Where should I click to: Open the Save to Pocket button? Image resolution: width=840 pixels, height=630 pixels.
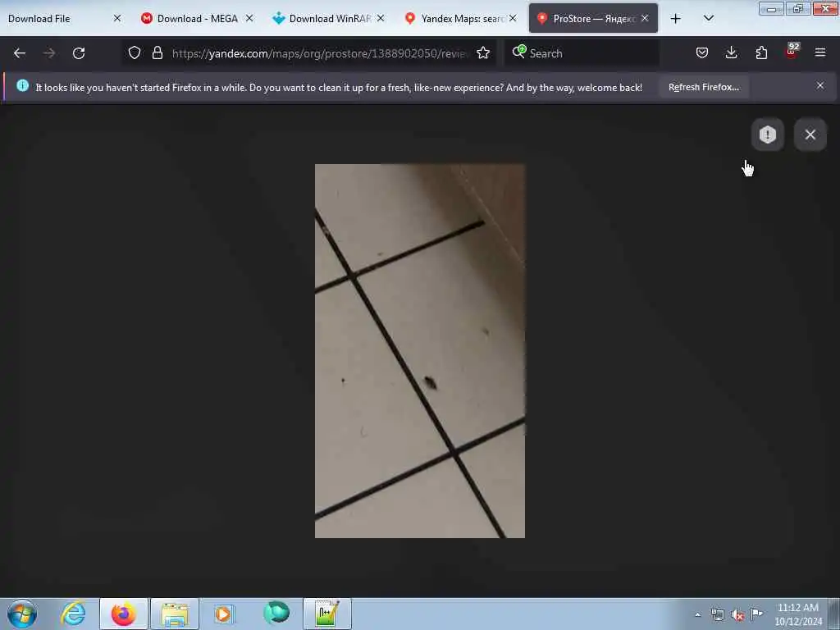click(702, 52)
